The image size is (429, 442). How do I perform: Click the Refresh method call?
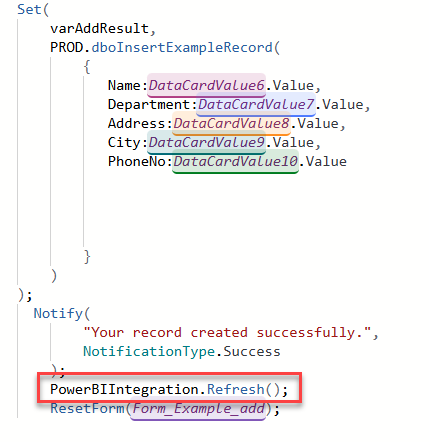pos(236,389)
